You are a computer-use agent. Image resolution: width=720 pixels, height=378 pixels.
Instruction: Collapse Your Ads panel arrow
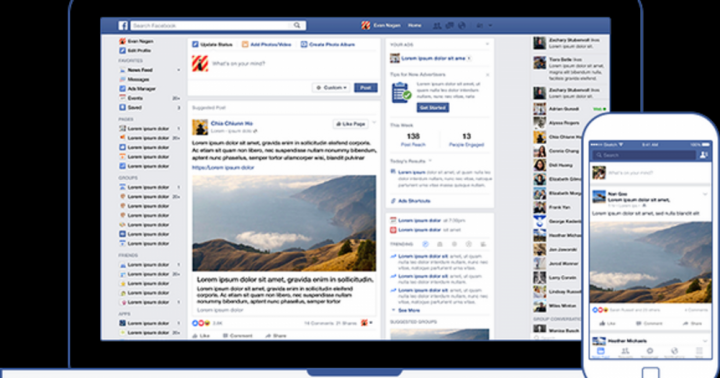click(487, 44)
